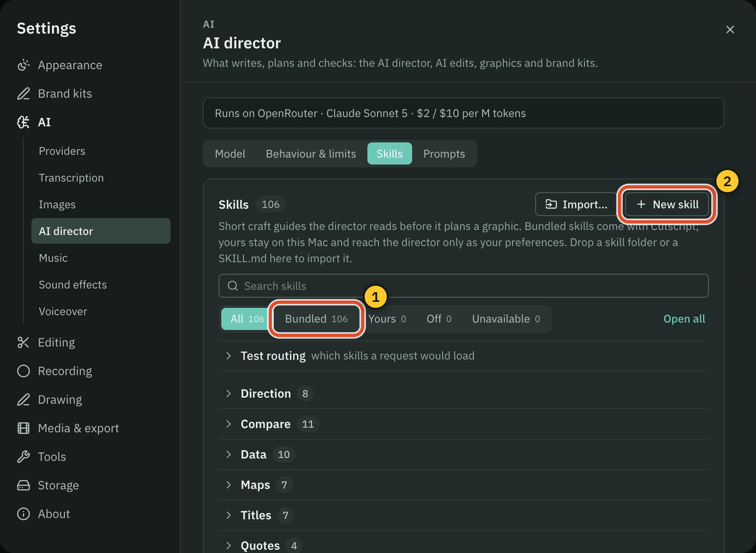This screenshot has height=553, width=756.
Task: Open the Sound effects settings page
Action: click(x=101, y=285)
